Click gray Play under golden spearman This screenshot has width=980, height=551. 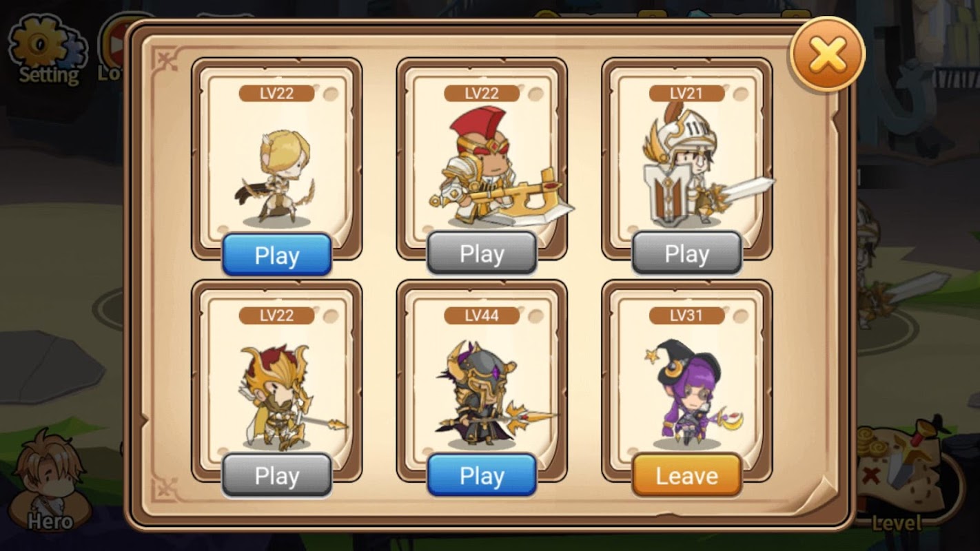point(277,475)
